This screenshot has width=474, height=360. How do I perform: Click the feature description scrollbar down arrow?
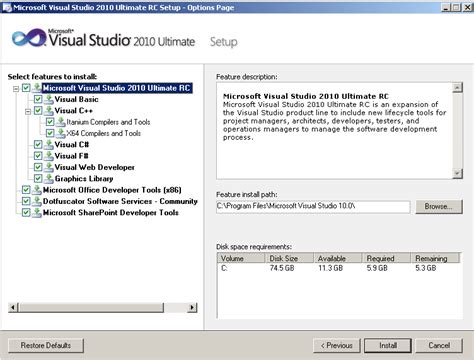(x=458, y=173)
